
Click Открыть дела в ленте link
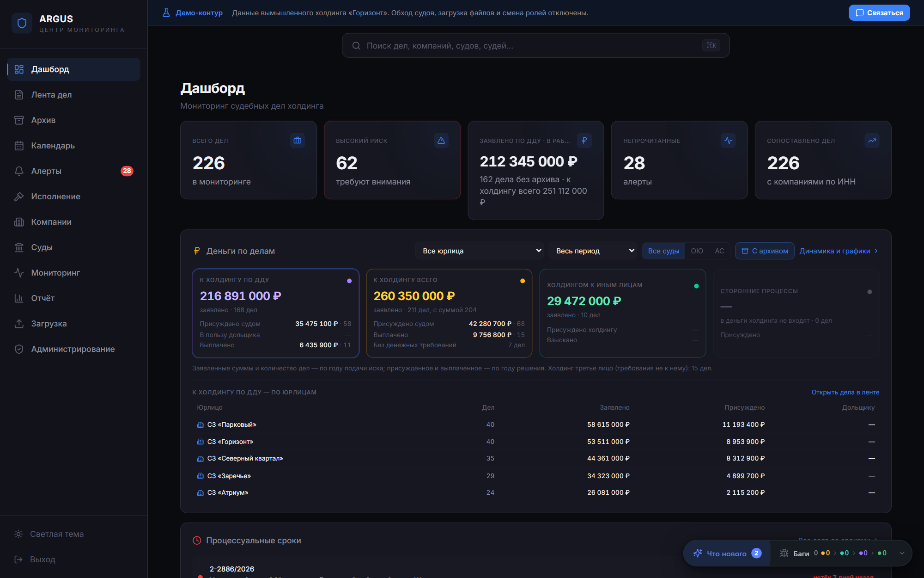click(x=845, y=392)
